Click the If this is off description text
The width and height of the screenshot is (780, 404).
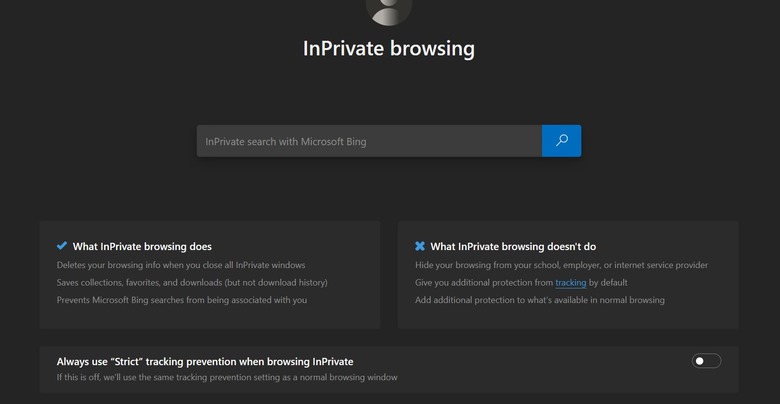click(x=227, y=377)
